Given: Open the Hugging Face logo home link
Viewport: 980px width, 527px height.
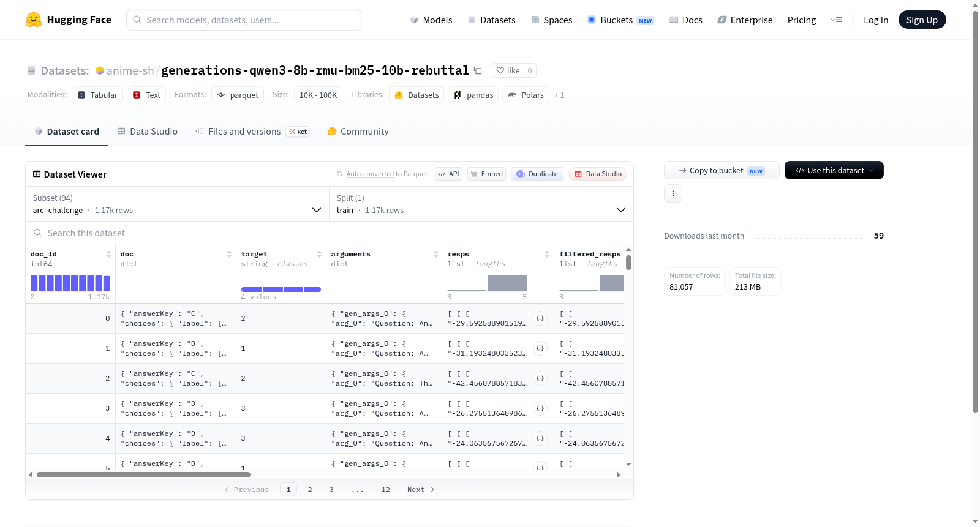Looking at the screenshot, I should pos(69,20).
